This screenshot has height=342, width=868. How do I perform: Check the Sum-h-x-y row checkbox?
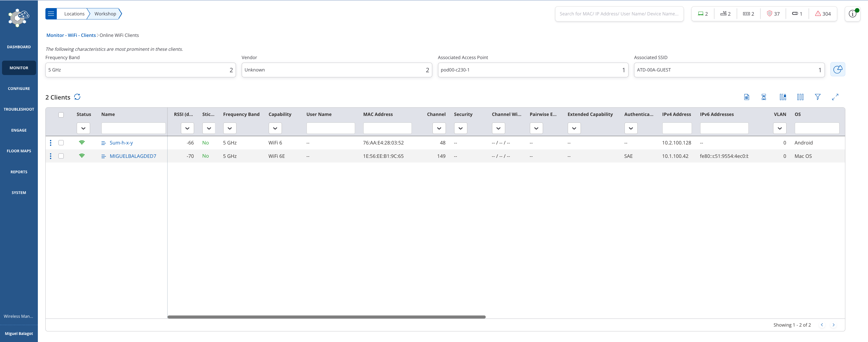pyautogui.click(x=61, y=143)
